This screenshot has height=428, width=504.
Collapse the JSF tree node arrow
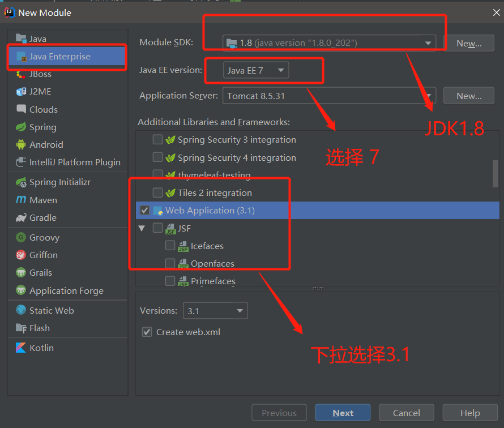point(142,229)
